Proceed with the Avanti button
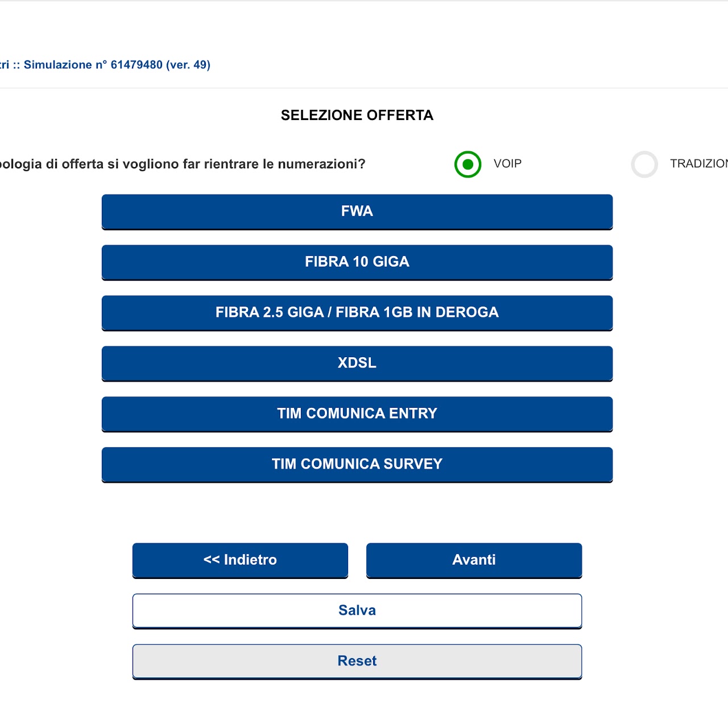Screen dimensions: 728x728 pos(474,560)
